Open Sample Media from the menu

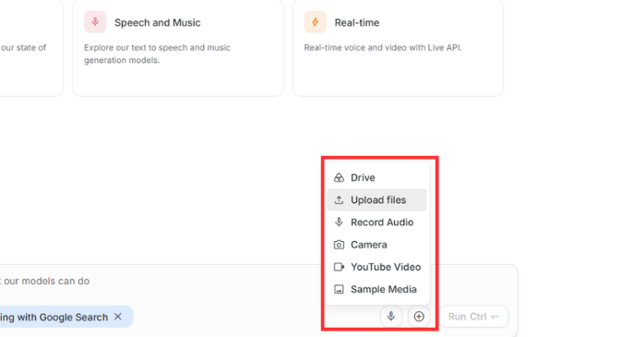(x=376, y=289)
